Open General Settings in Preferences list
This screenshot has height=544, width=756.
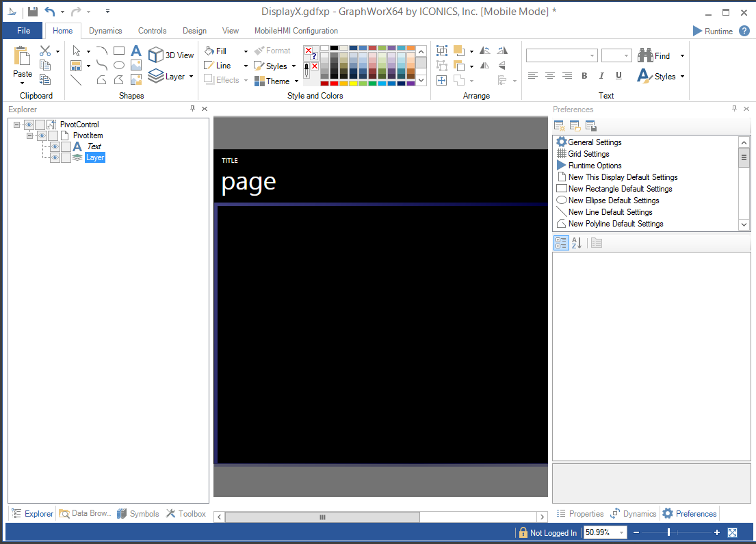595,142
